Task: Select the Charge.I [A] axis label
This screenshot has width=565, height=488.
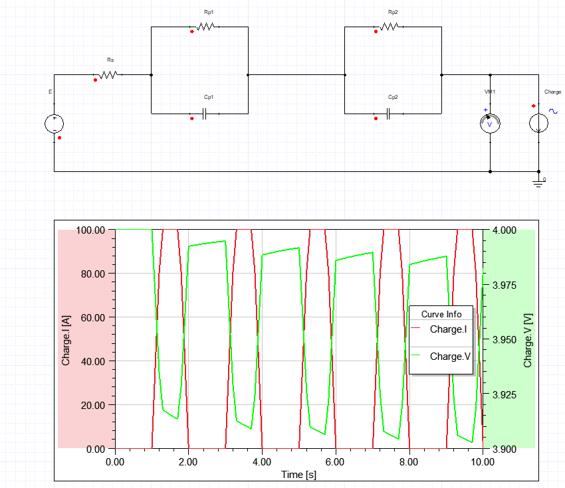Action: (66, 341)
